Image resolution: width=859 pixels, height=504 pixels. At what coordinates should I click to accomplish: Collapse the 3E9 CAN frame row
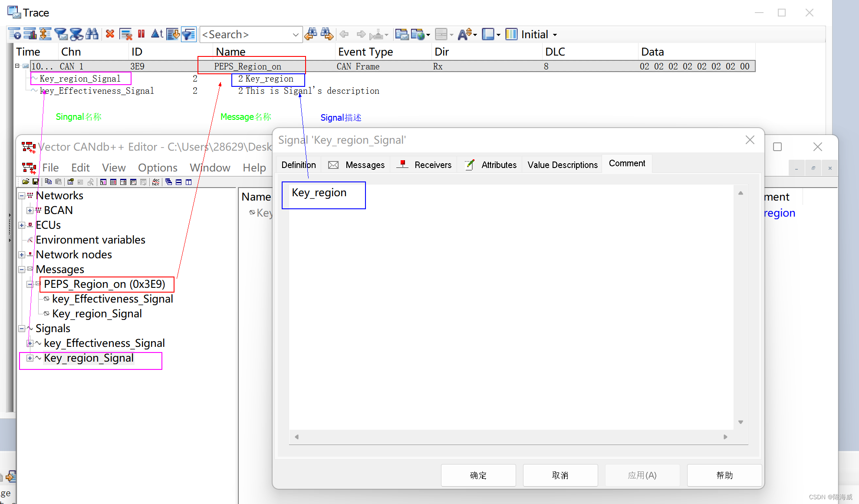(17, 66)
